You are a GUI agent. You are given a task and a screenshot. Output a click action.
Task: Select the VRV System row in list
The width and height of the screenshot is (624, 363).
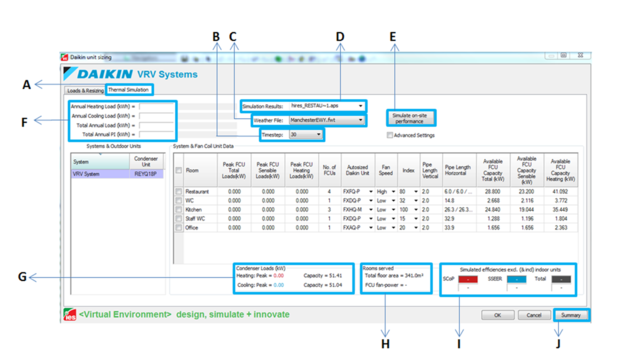pyautogui.click(x=118, y=174)
